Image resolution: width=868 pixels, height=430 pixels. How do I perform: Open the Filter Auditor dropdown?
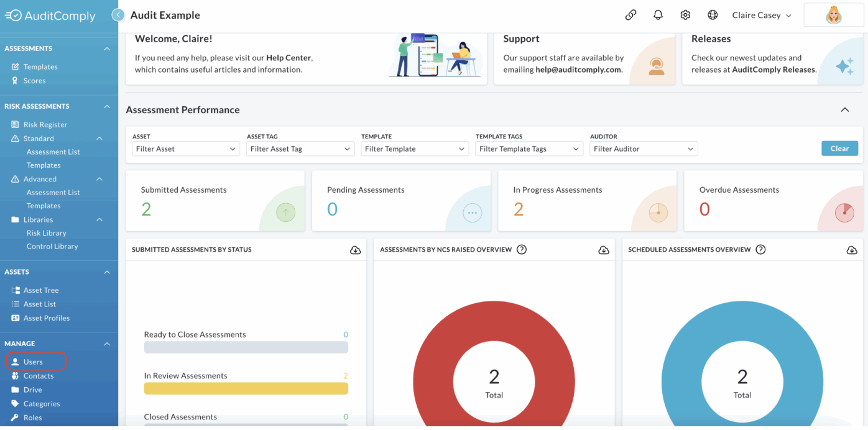[644, 149]
